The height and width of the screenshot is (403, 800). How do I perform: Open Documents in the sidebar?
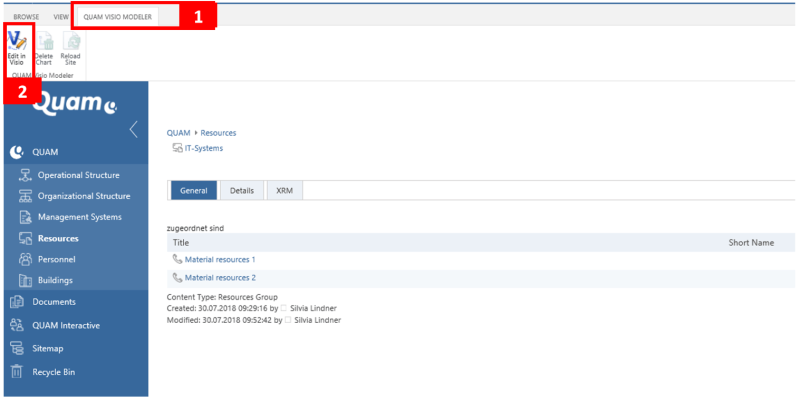coord(54,302)
